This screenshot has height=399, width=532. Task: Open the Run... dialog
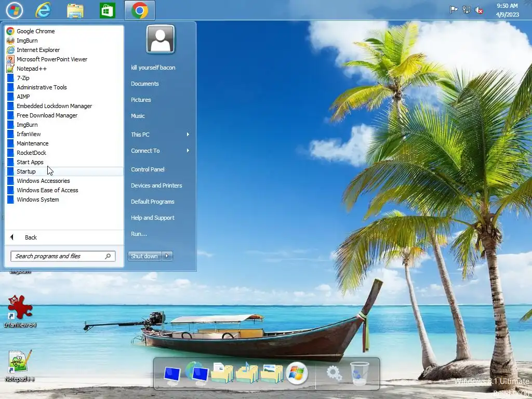pyautogui.click(x=139, y=234)
